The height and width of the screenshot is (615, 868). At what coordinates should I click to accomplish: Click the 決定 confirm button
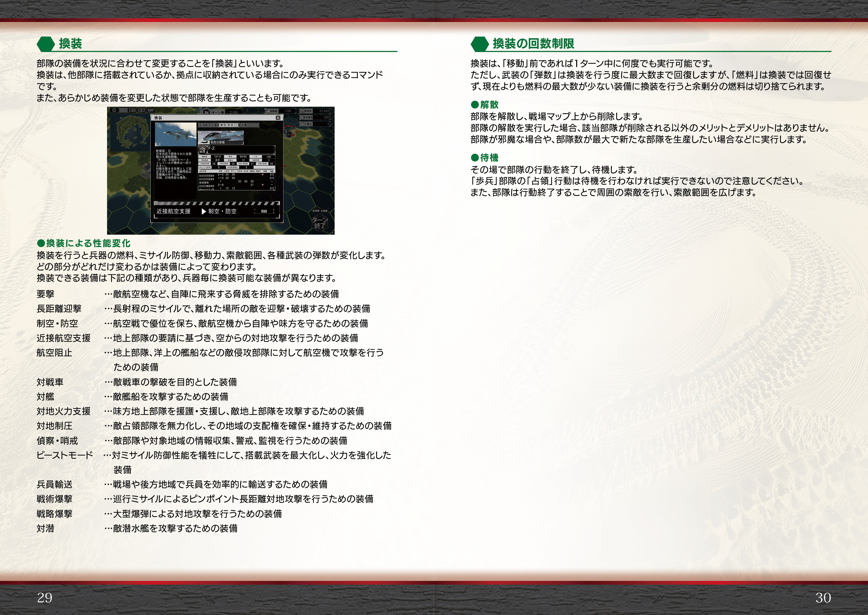[x=264, y=211]
